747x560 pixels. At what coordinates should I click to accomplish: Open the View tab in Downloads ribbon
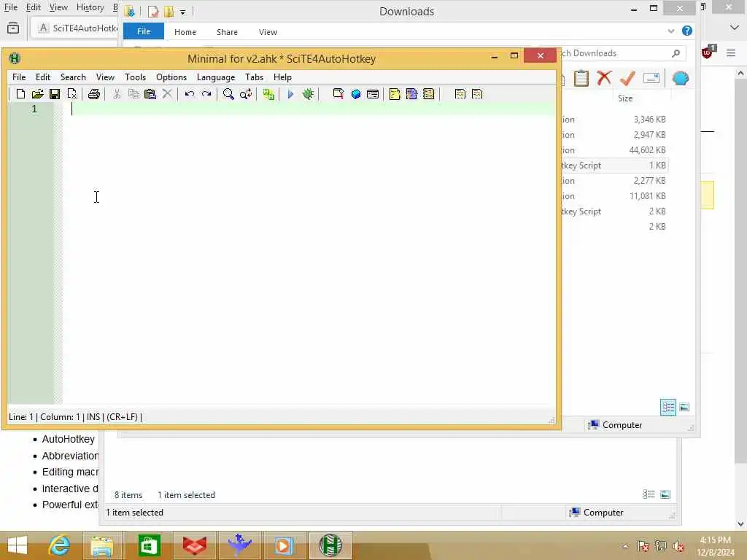[268, 32]
